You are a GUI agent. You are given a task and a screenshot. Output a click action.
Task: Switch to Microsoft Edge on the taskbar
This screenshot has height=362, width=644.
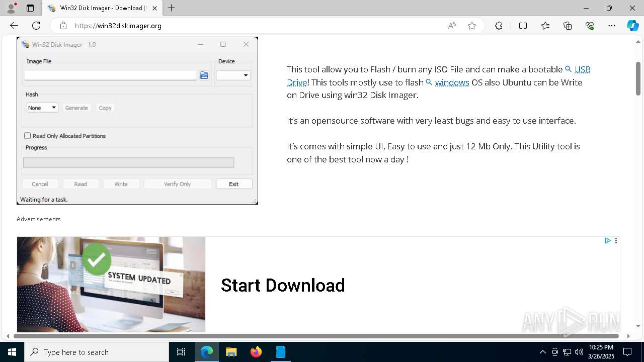point(207,352)
